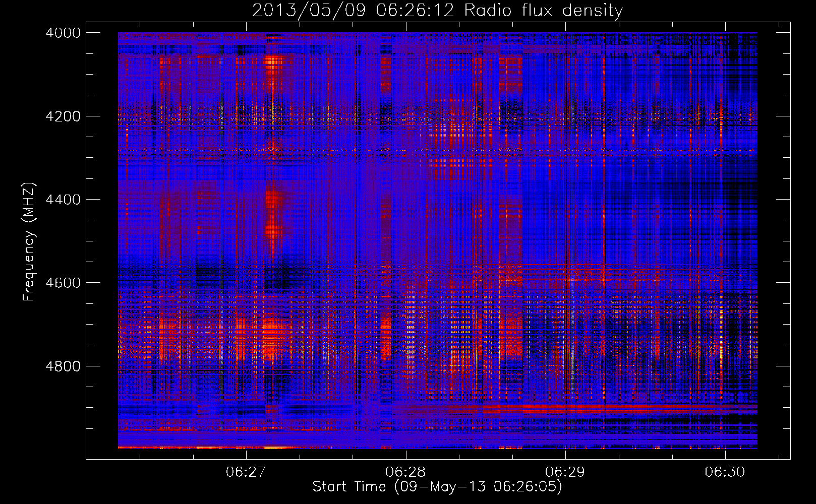Click the plot title '2013/05/09 06:26:12 Radio flux density'

coord(437,10)
